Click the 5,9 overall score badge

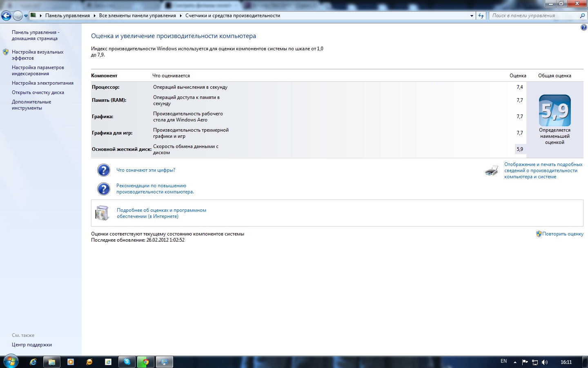pyautogui.click(x=555, y=111)
